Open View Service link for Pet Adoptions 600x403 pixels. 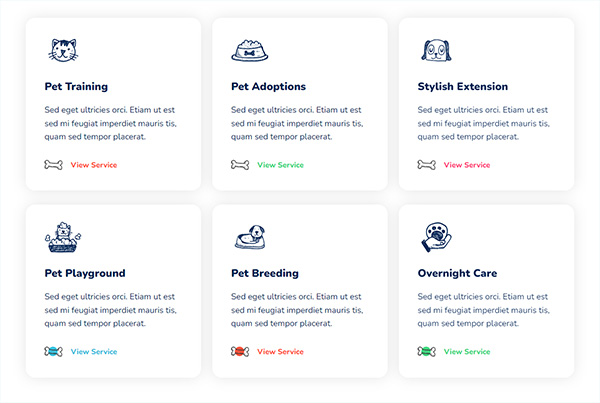280,165
